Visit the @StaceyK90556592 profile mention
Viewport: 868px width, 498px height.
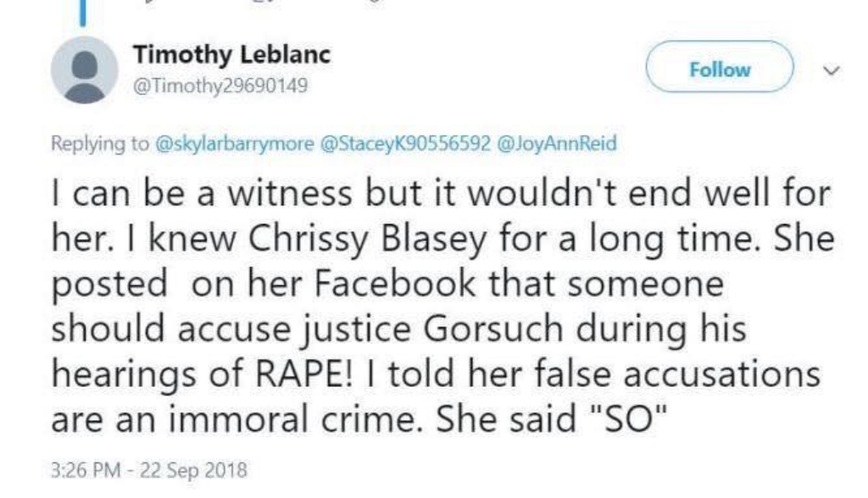click(406, 143)
